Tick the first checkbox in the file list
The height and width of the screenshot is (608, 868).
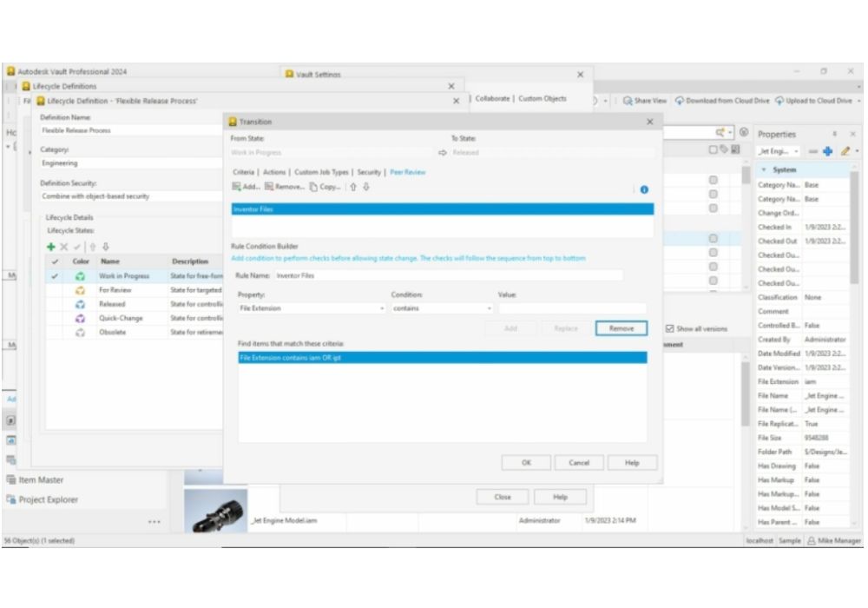[713, 181]
